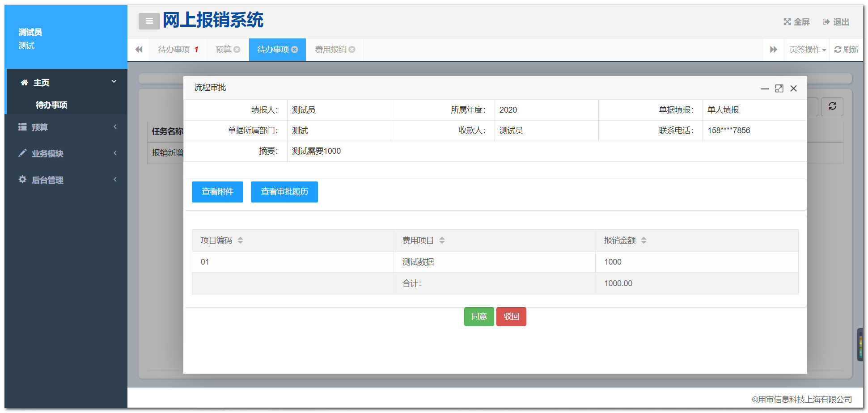Expand the 预算 sidebar menu
The width and height of the screenshot is (868, 413).
66,127
